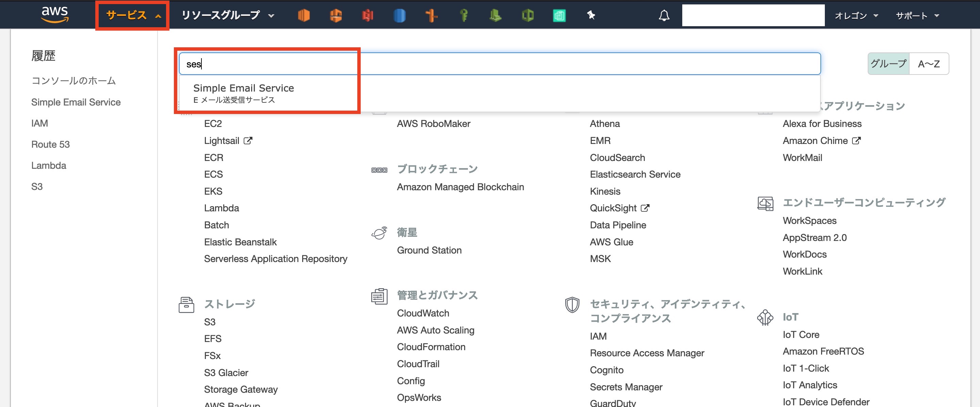
Task: Open the notifications bell icon
Action: (664, 15)
